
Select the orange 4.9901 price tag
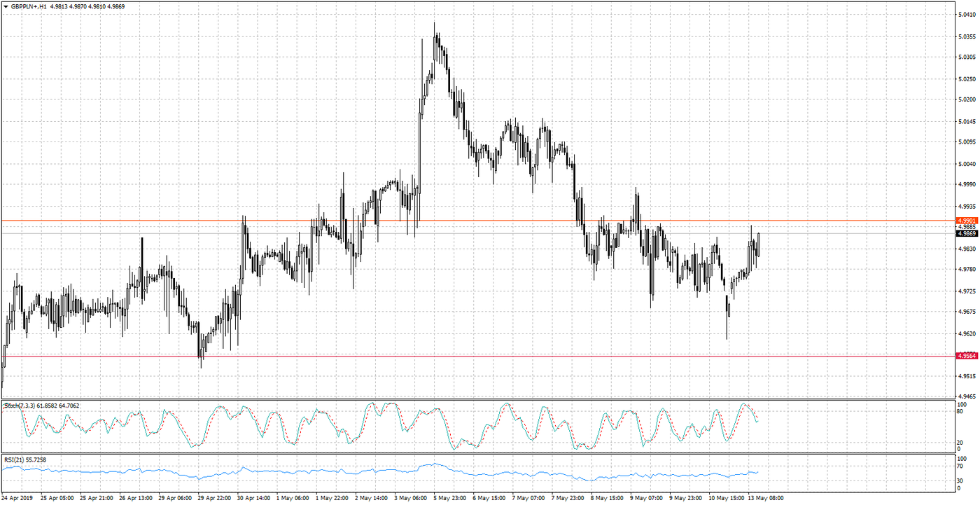pyautogui.click(x=966, y=221)
